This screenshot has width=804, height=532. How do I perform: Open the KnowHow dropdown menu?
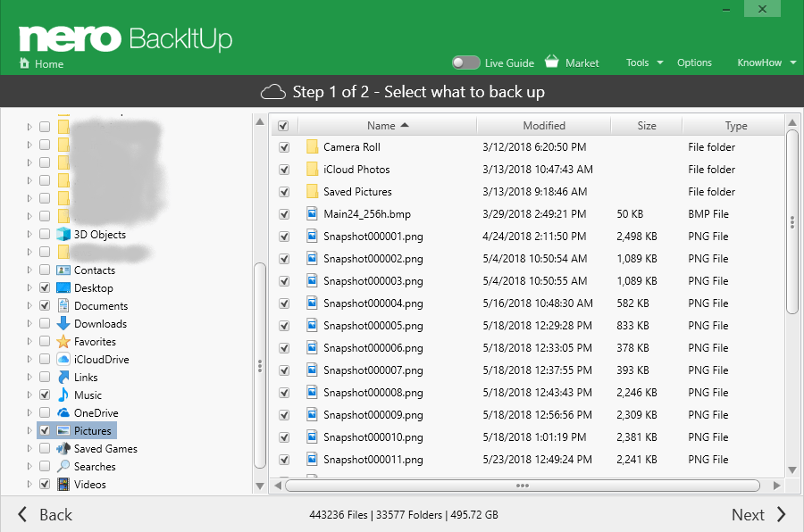766,62
